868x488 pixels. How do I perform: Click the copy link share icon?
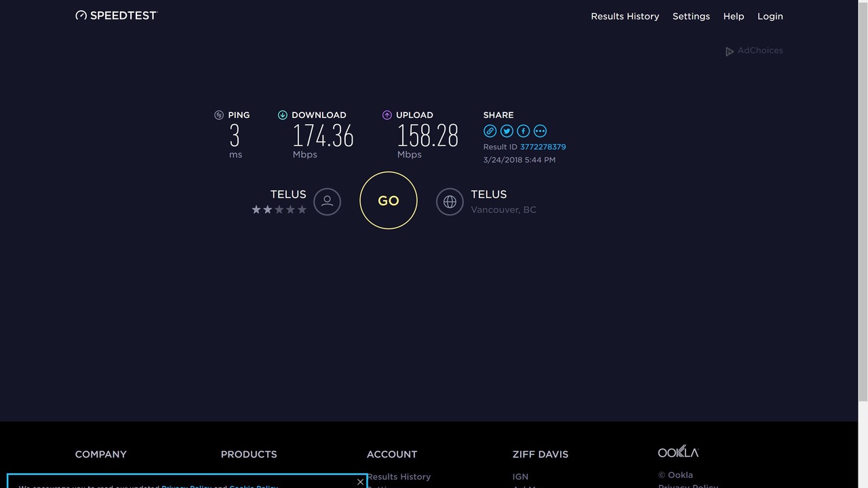tap(490, 131)
